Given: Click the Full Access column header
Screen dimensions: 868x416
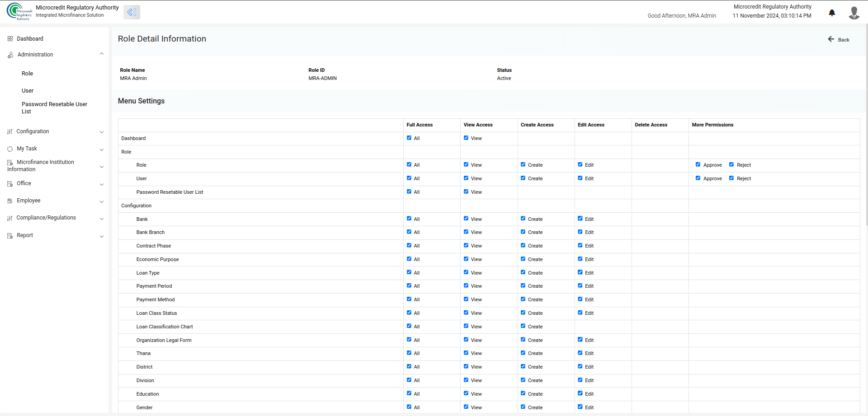Looking at the screenshot, I should pos(420,125).
